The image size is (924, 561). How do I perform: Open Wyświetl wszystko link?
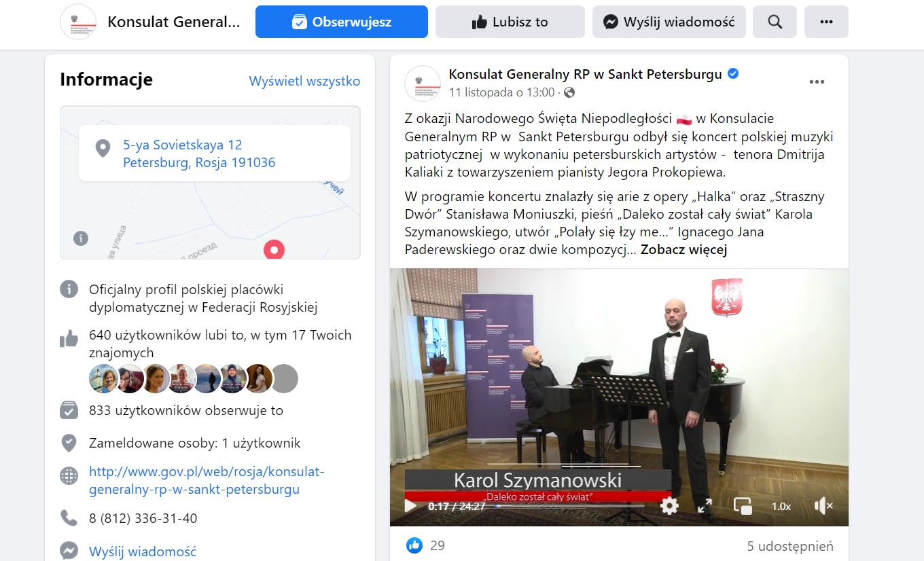click(x=304, y=81)
